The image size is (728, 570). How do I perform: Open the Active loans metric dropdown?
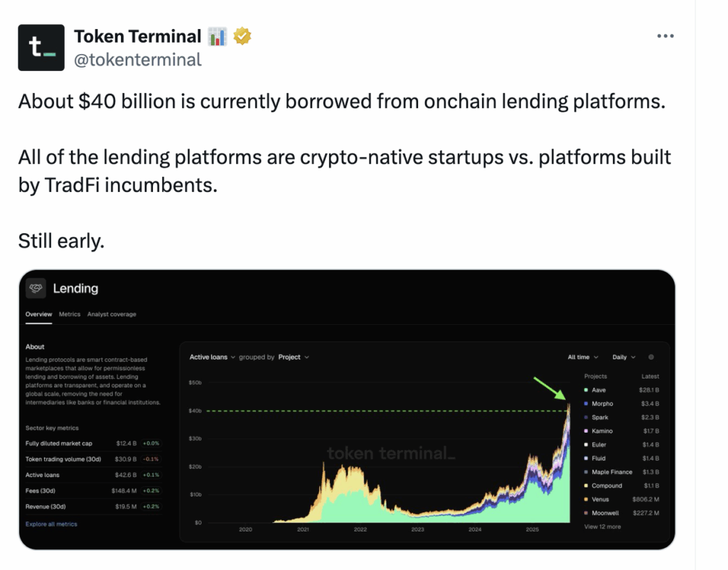(212, 357)
